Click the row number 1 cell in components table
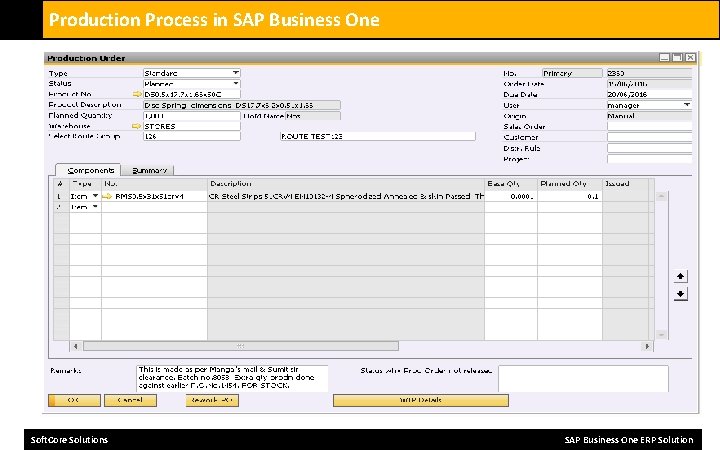 click(x=61, y=196)
